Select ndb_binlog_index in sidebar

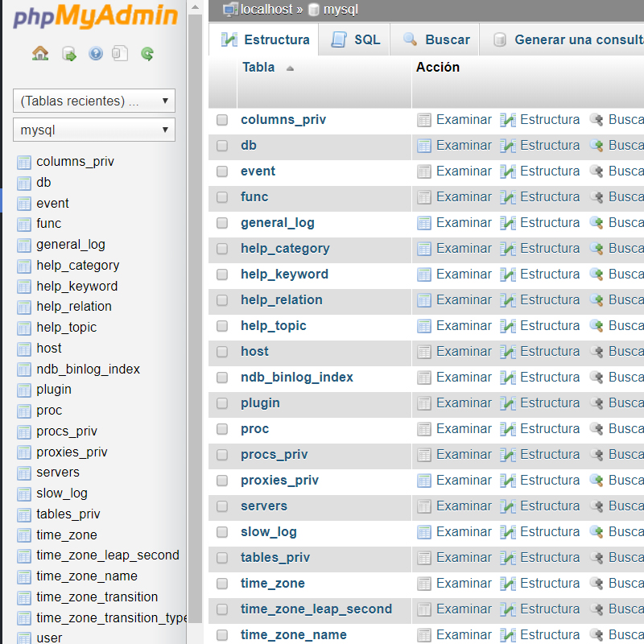pyautogui.click(x=88, y=369)
